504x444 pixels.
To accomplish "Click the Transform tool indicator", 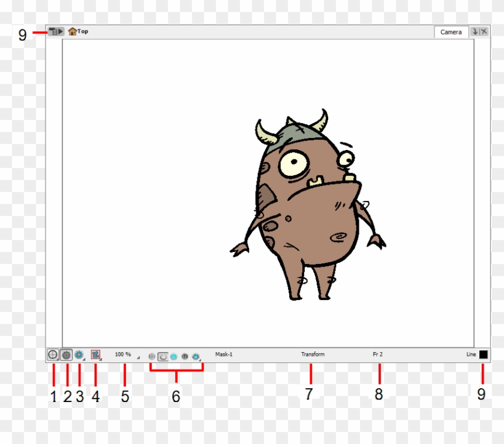I will coord(313,353).
